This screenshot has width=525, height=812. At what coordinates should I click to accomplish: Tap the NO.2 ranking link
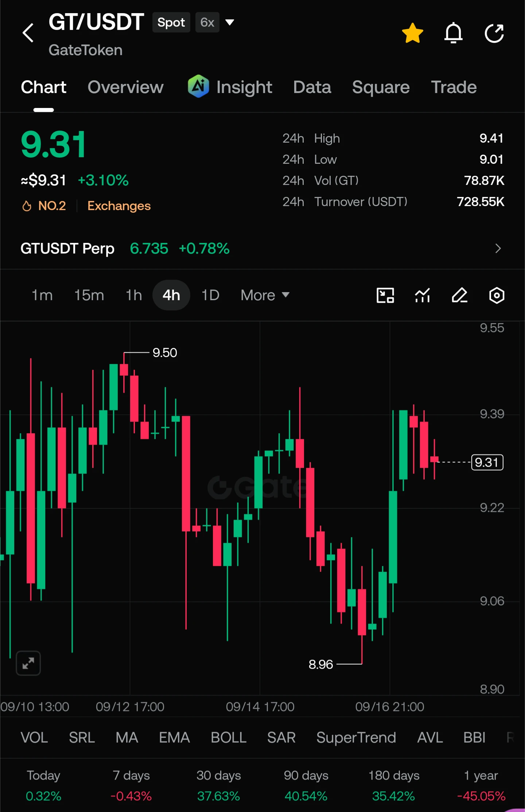coord(52,206)
